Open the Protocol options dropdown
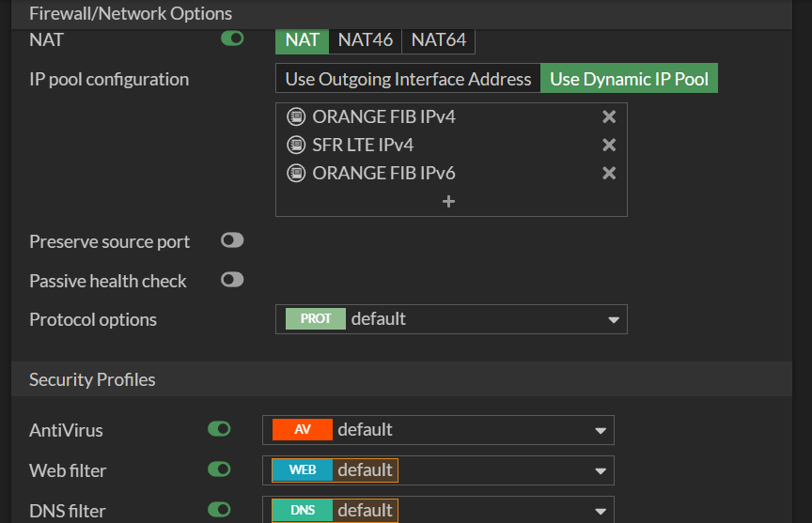 point(614,319)
